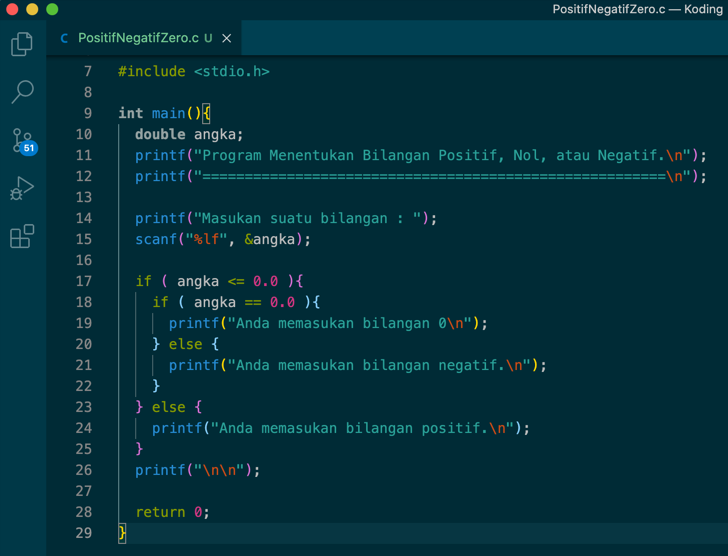Click the return keyword on line 28
The width and height of the screenshot is (728, 556).
tap(160, 512)
